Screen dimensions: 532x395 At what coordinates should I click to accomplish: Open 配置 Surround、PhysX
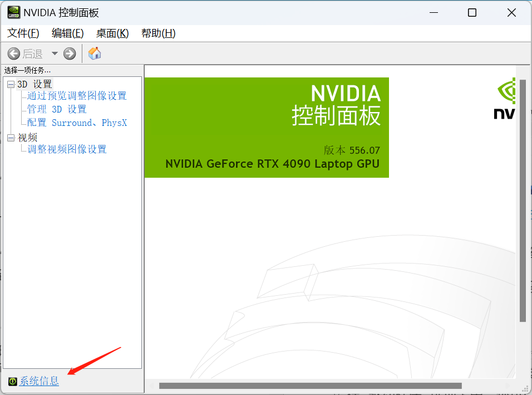[77, 123]
